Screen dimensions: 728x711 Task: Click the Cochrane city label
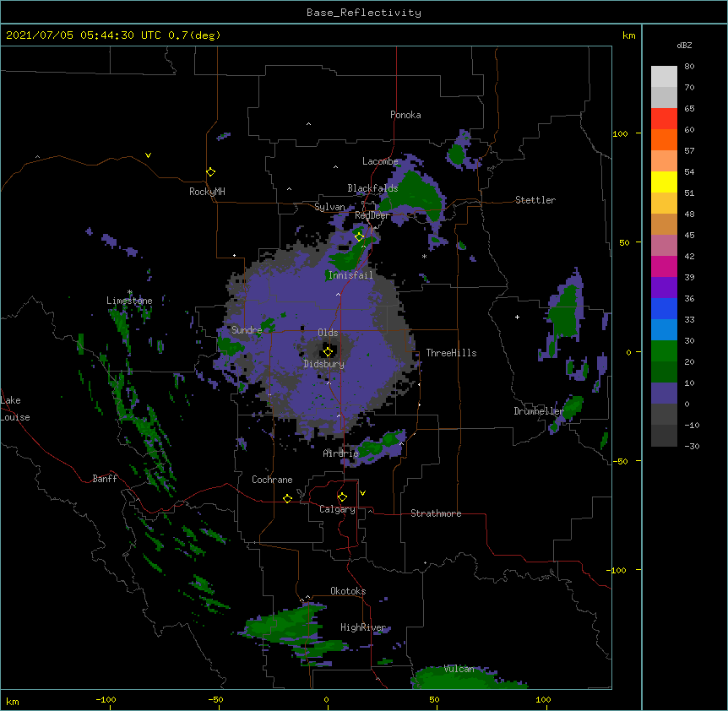[272, 480]
